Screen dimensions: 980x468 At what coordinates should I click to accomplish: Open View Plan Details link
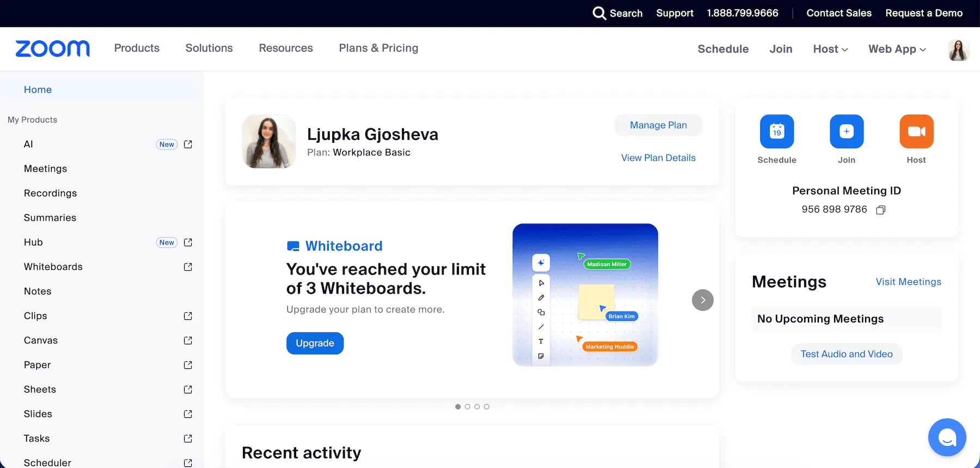point(658,158)
